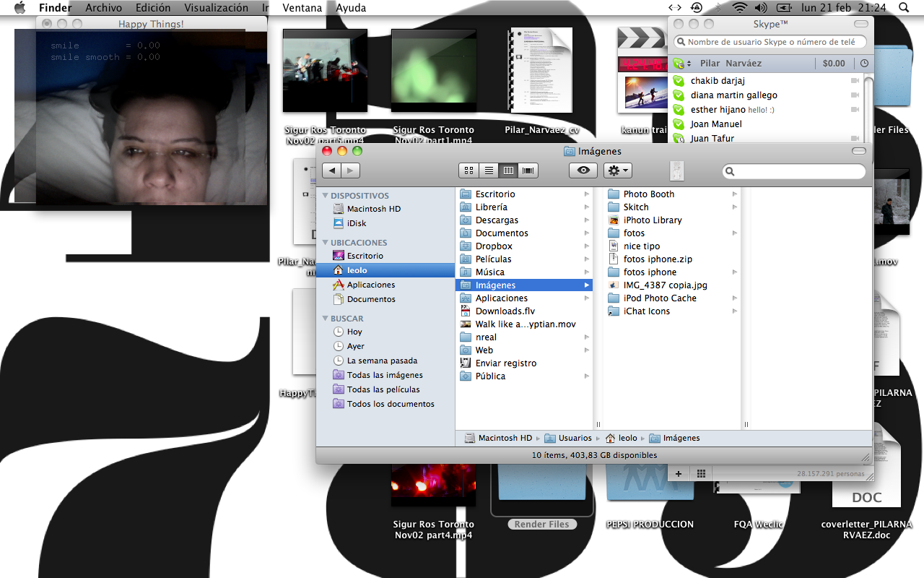Collapse the BUSCAR sidebar section

326,319
